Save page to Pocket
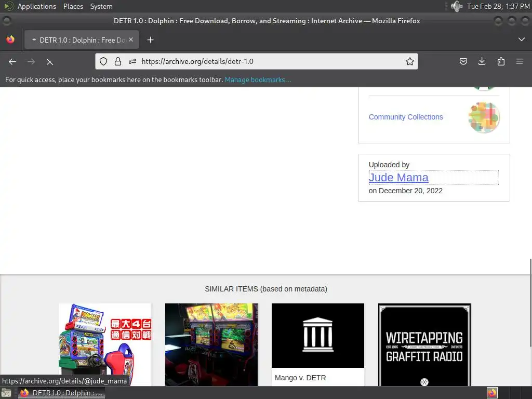The image size is (532, 399). click(463, 61)
